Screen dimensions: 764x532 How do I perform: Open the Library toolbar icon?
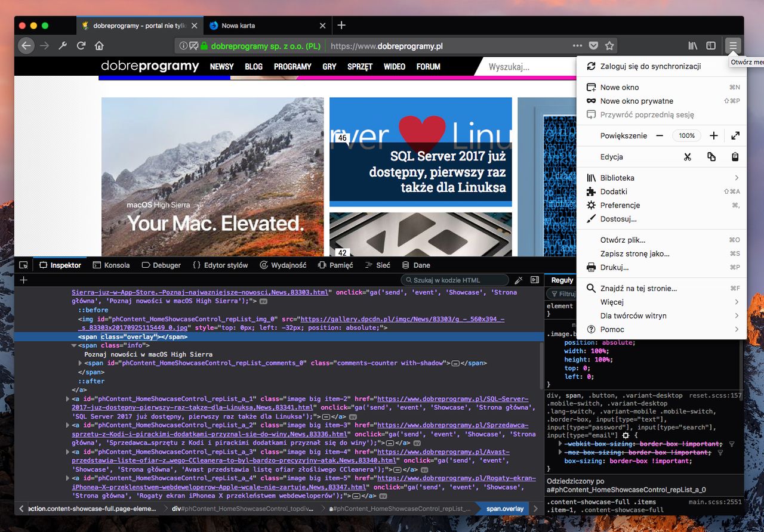click(693, 45)
